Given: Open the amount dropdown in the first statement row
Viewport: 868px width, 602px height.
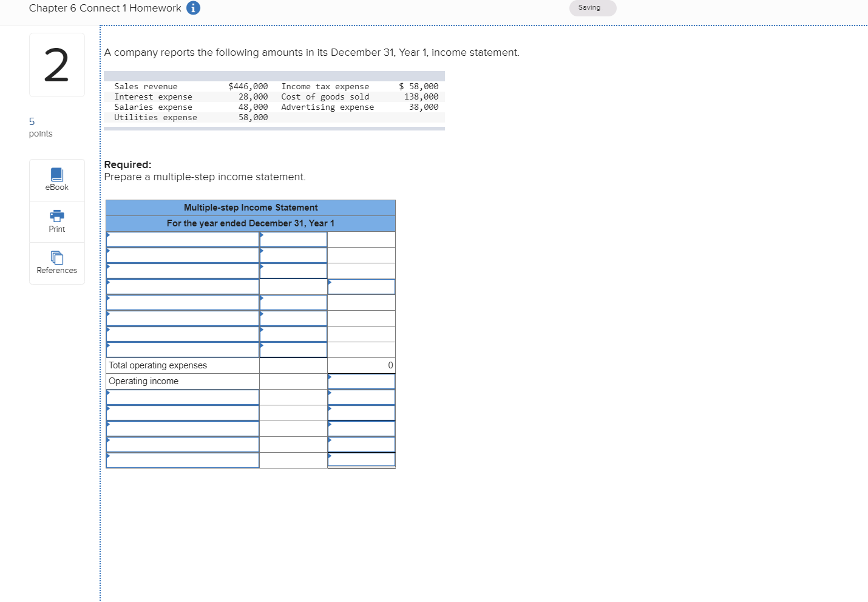Looking at the screenshot, I should [293, 238].
